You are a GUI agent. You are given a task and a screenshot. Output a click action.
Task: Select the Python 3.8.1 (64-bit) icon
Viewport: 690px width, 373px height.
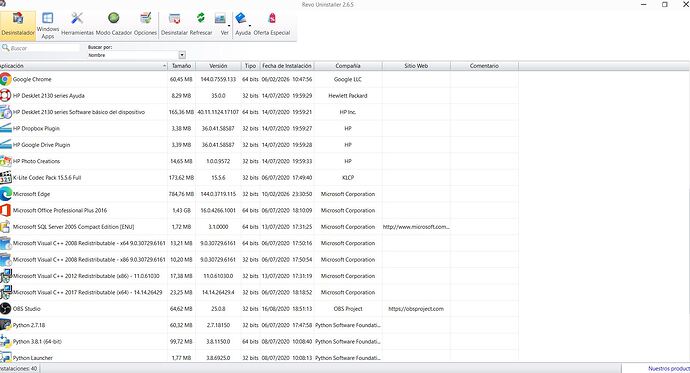(5, 341)
